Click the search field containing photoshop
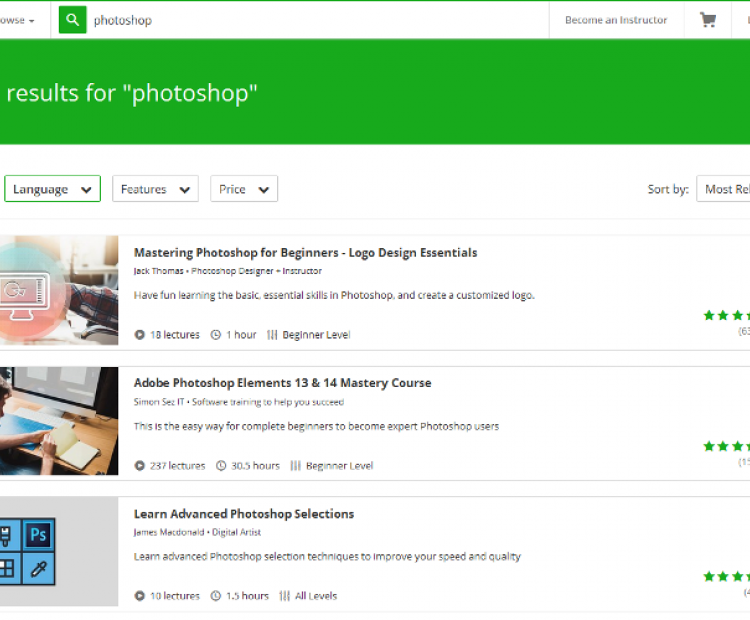This screenshot has width=750, height=620. (316, 20)
